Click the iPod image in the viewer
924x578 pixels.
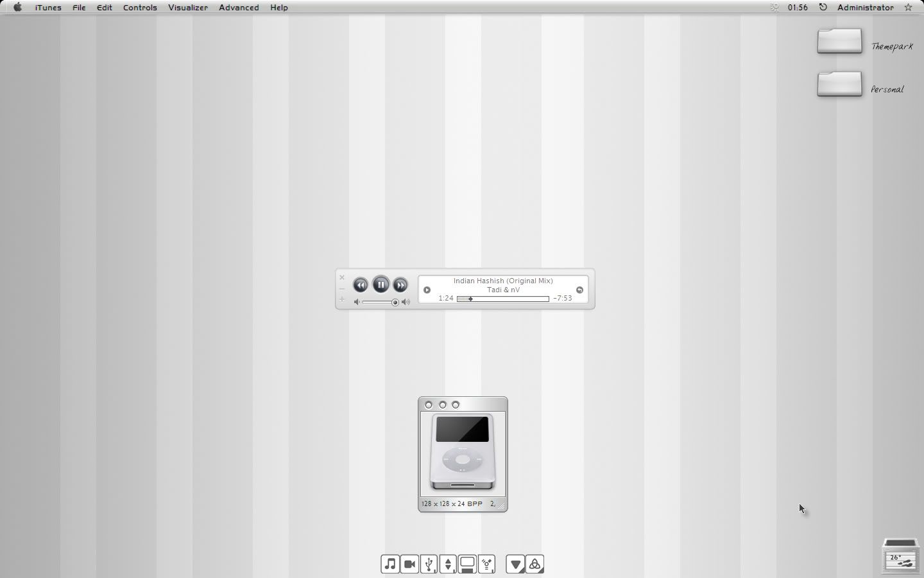(x=463, y=453)
